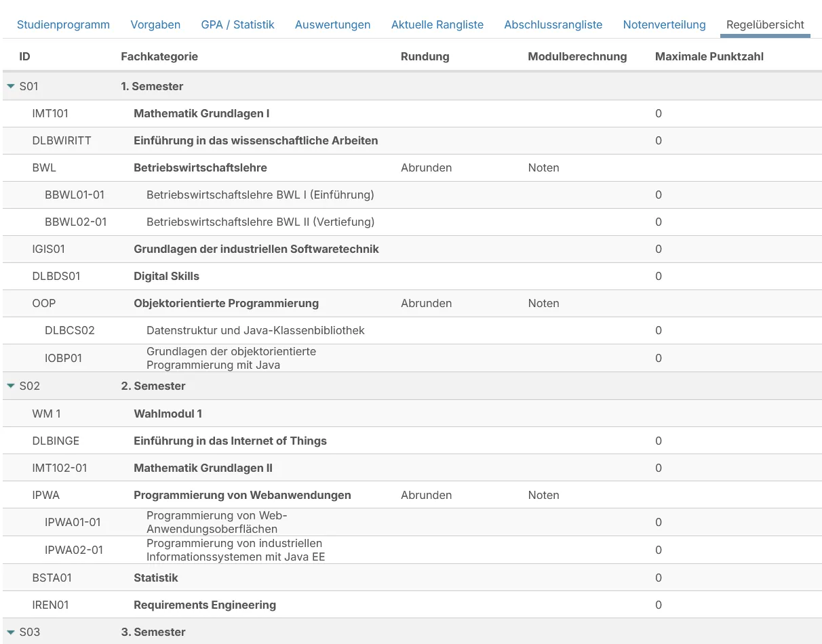Viewport: 822px width, 644px height.
Task: Click the 1. Semester group label
Action: click(x=152, y=86)
